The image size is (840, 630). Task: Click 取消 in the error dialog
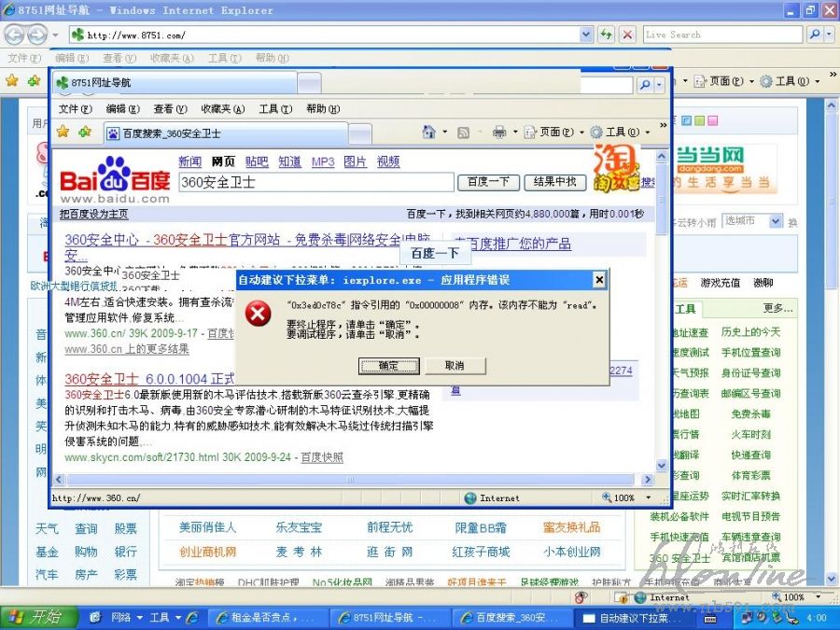click(x=455, y=365)
